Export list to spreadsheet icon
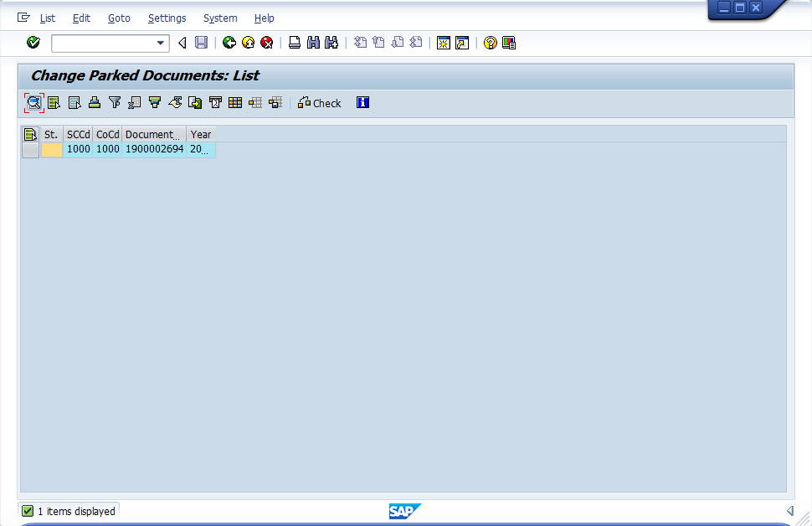 [x=135, y=103]
